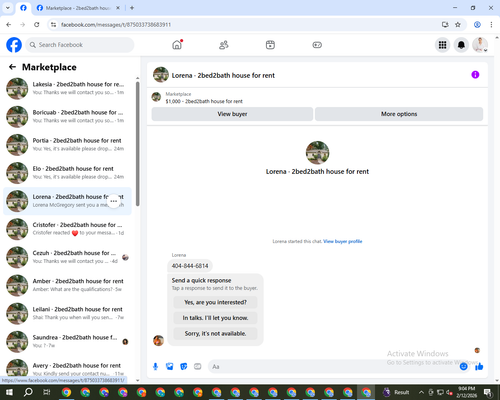Open the Cristofer conversation

[x=67, y=229]
